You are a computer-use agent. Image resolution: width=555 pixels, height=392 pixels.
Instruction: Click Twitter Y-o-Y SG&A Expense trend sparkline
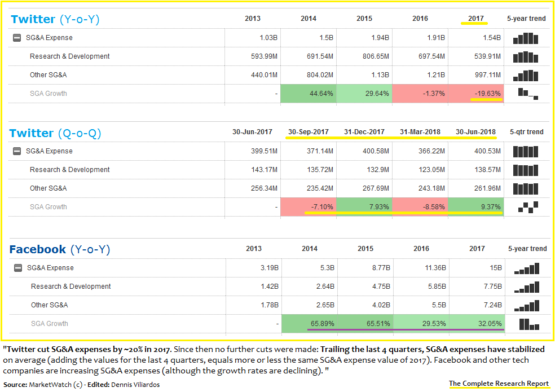(x=526, y=38)
